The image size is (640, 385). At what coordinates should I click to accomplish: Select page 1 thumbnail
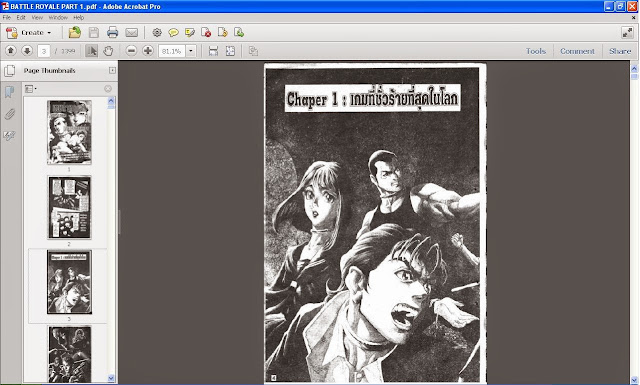pyautogui.click(x=69, y=132)
